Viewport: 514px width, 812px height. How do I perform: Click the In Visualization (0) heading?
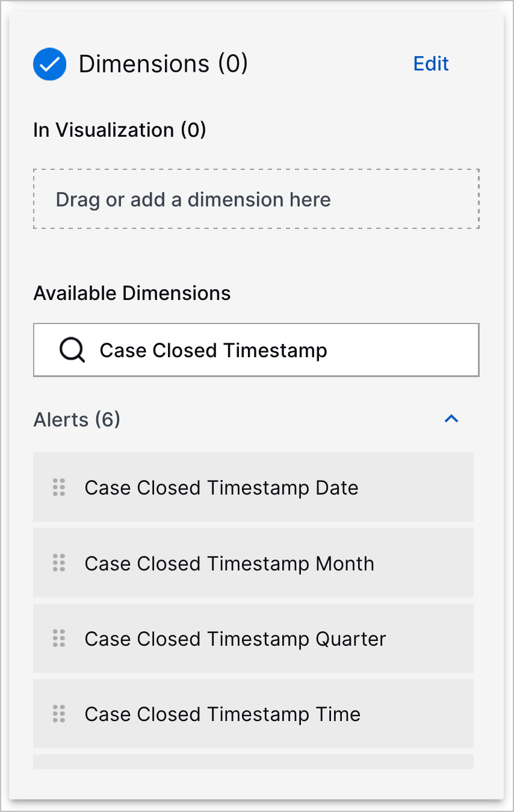(119, 130)
